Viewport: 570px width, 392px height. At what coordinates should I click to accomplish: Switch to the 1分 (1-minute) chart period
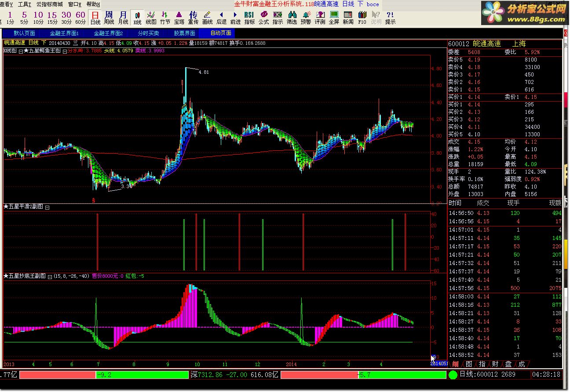pyautogui.click(x=10, y=18)
